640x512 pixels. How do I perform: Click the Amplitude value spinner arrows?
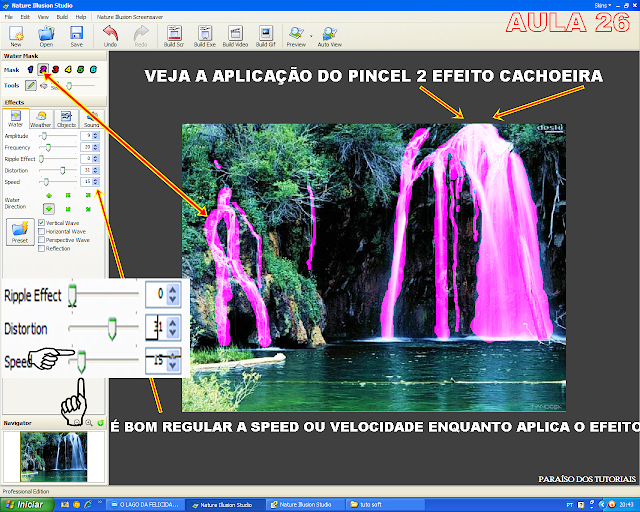click(x=96, y=136)
